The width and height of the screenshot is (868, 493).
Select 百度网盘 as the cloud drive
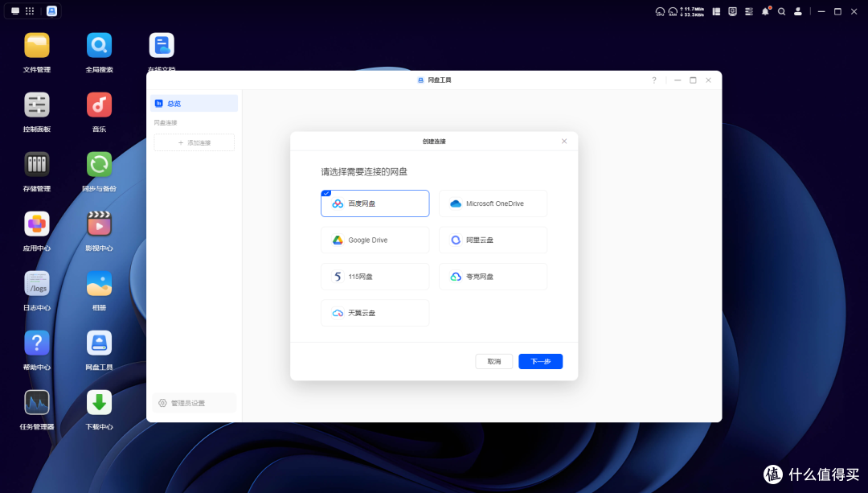[x=375, y=203]
